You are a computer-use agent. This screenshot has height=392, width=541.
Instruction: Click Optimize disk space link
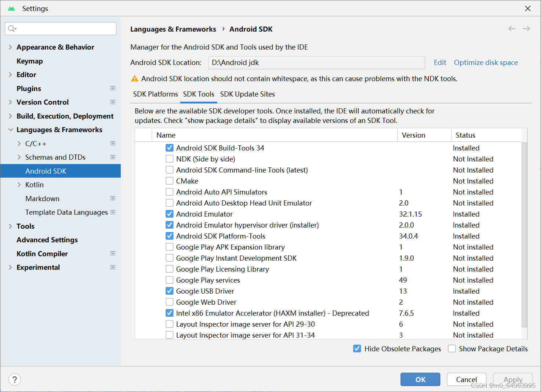[486, 63]
